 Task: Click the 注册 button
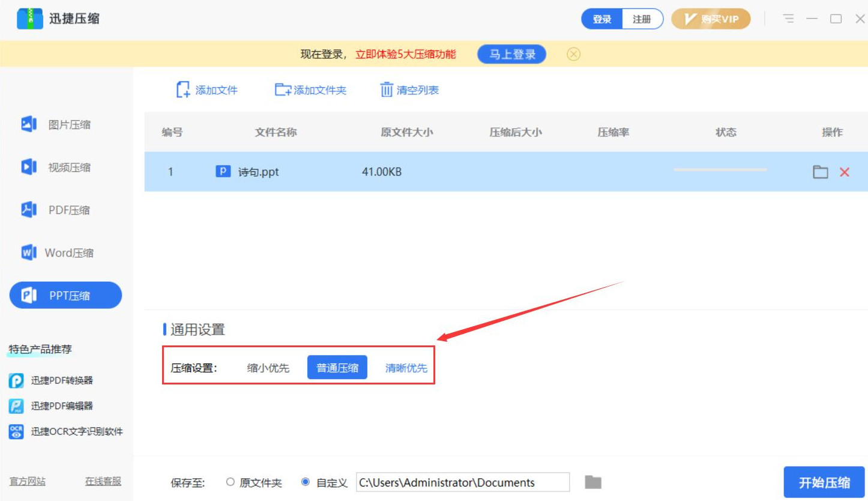pos(642,19)
